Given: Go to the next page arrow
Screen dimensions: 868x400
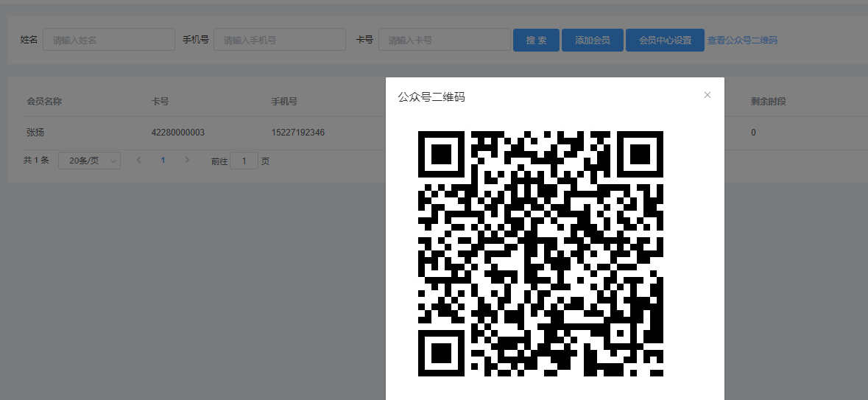Looking at the screenshot, I should coord(187,160).
